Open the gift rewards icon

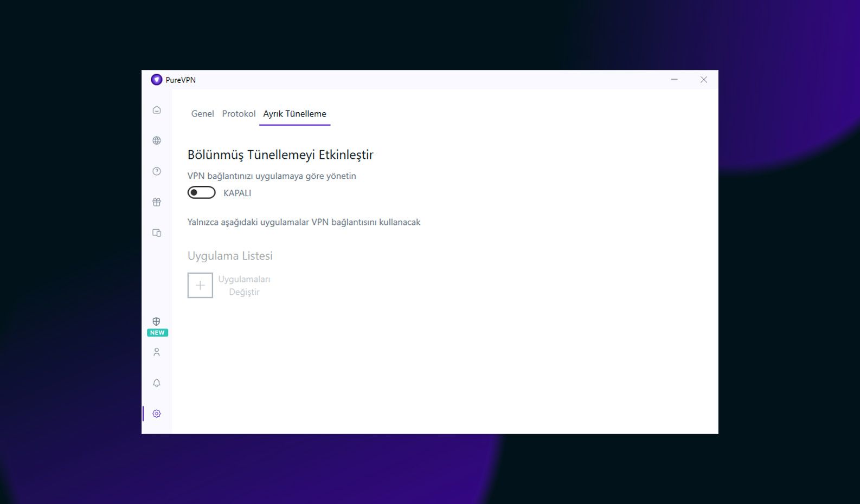(157, 202)
